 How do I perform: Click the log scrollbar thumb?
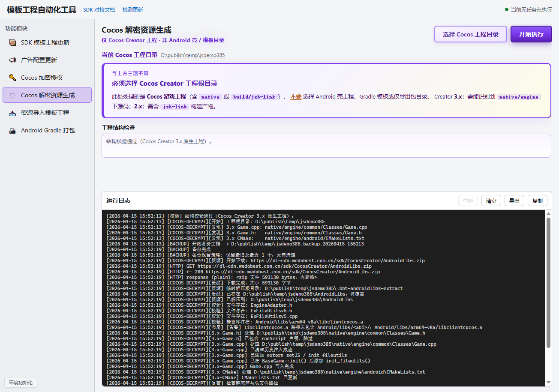click(548, 282)
